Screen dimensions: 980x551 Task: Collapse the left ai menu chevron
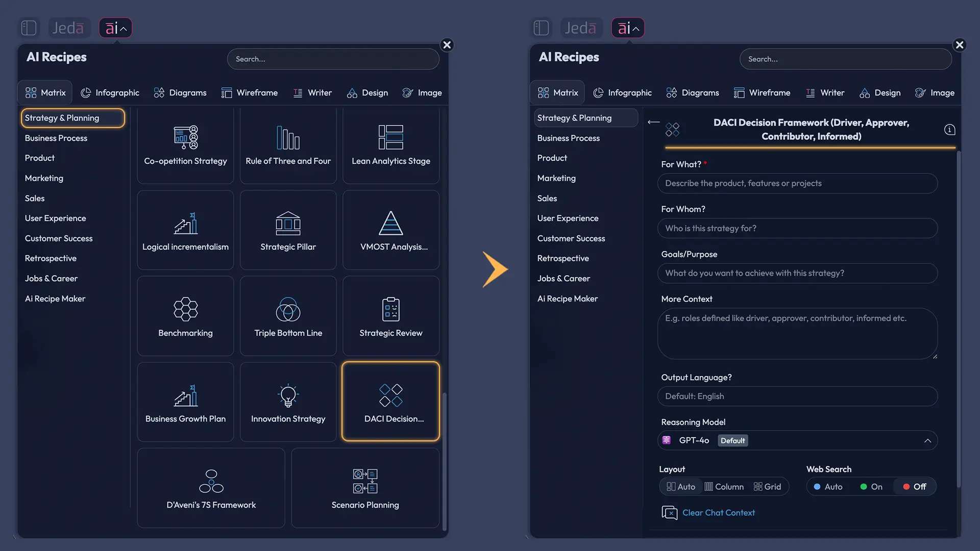[124, 29]
